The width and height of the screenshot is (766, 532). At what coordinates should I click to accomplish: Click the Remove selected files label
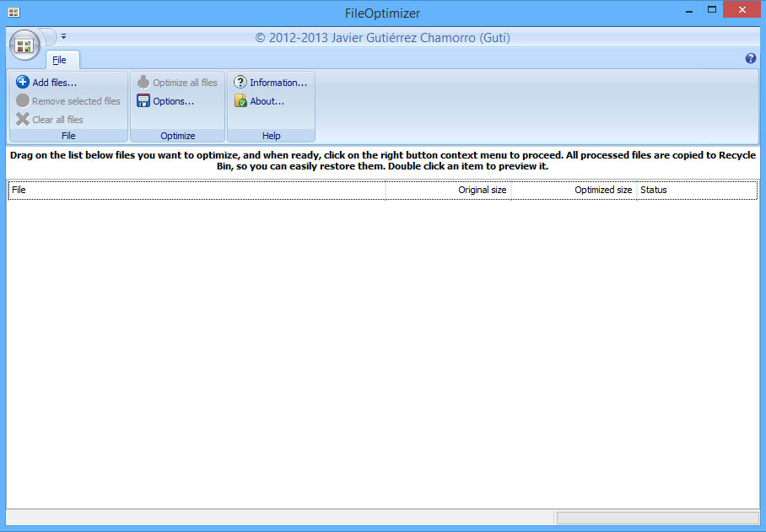76,101
